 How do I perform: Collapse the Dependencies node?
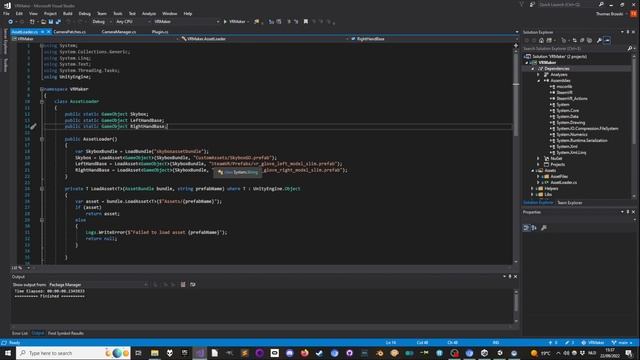[x=533, y=69]
